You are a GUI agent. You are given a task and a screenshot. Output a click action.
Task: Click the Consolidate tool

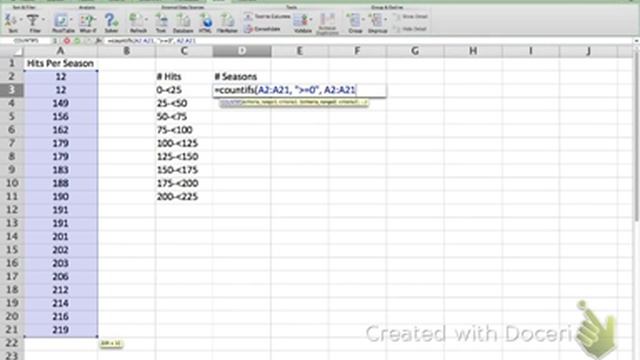click(x=262, y=29)
